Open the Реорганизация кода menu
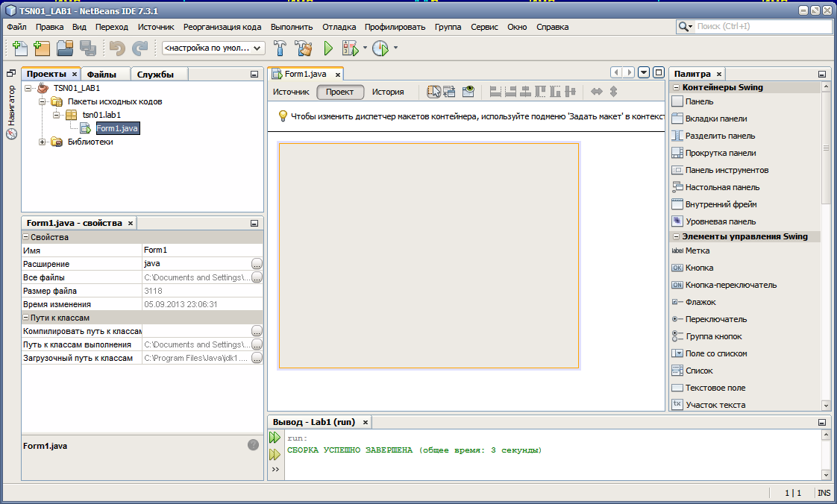Screen dimensions: 837x504 pos(222,27)
